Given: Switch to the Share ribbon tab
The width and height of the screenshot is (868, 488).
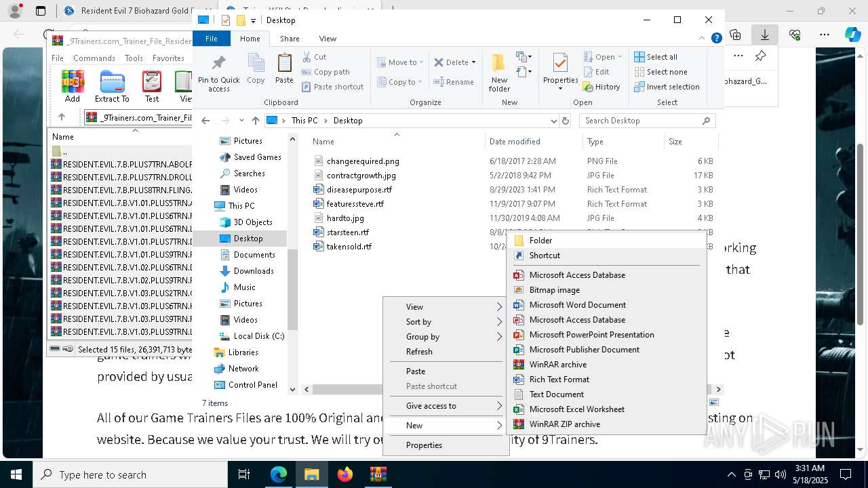Looking at the screenshot, I should (x=290, y=39).
